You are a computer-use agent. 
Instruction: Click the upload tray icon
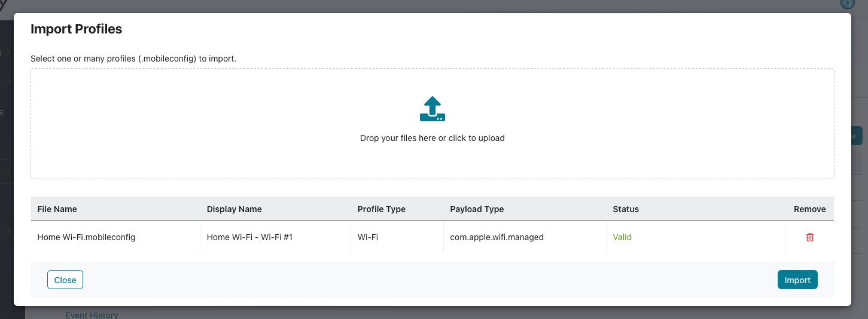[x=433, y=109]
